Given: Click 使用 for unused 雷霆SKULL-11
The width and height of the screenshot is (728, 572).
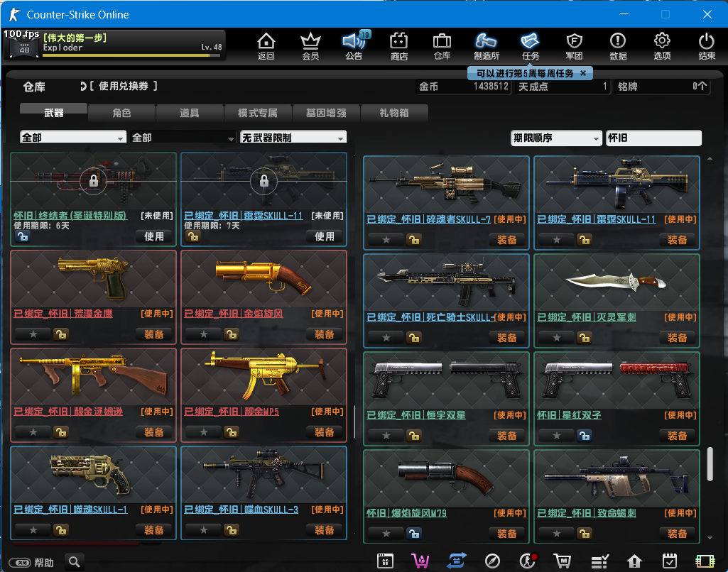Looking at the screenshot, I should pos(324,236).
